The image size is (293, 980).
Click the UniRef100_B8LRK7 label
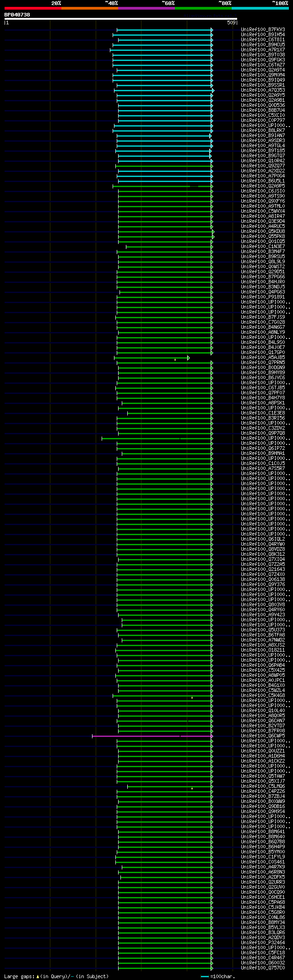click(x=263, y=131)
